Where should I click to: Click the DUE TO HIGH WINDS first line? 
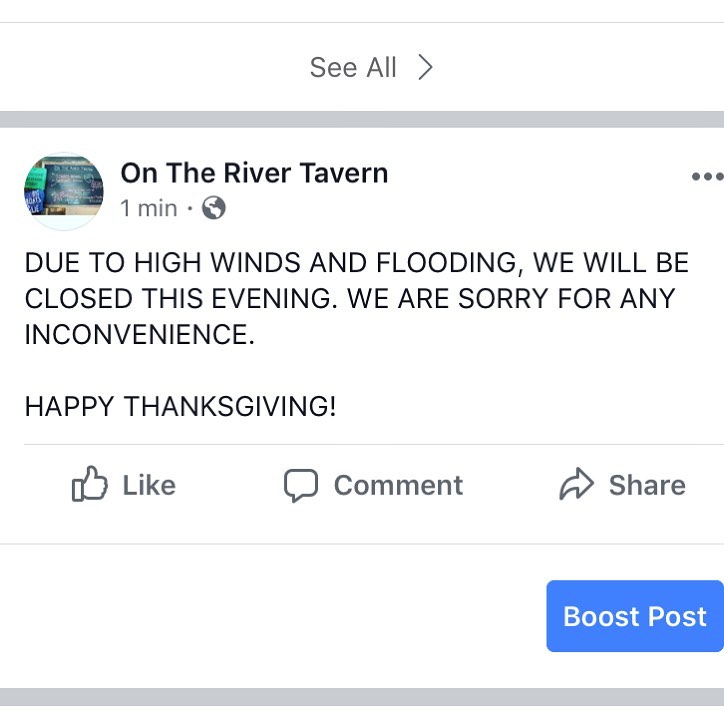(357, 263)
